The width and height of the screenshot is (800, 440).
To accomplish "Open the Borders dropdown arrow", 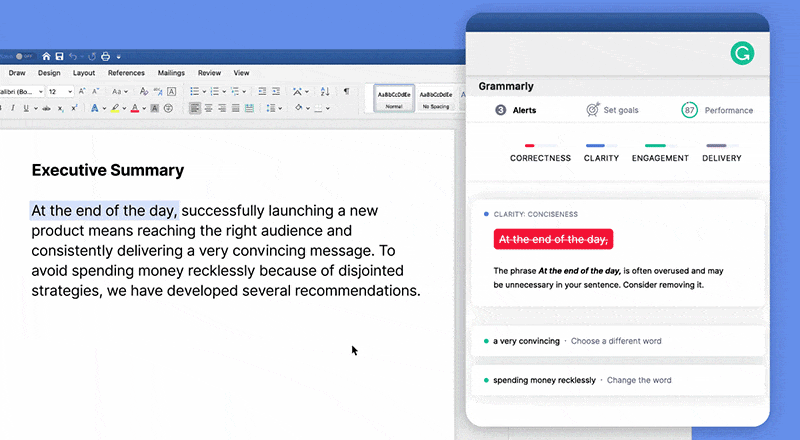I will click(x=328, y=108).
